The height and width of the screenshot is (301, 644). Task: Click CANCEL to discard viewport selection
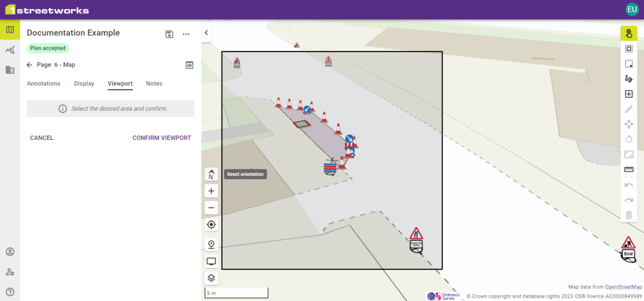click(x=42, y=138)
